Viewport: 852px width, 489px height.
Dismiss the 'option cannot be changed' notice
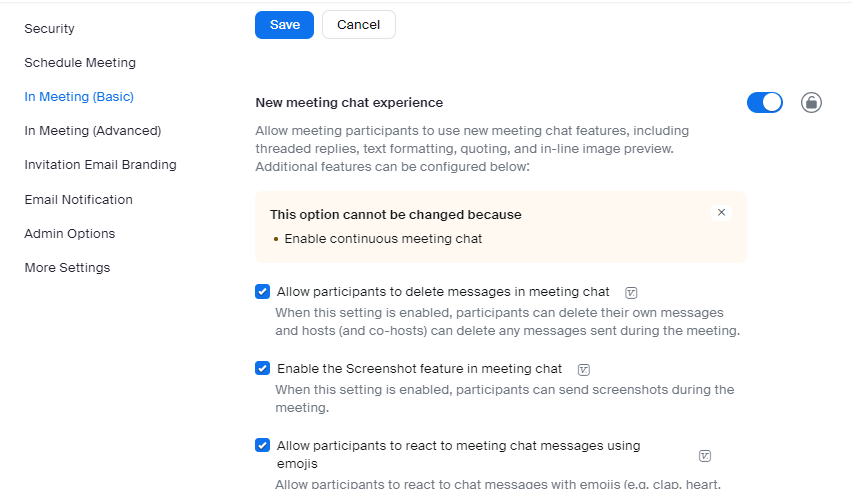(x=722, y=213)
